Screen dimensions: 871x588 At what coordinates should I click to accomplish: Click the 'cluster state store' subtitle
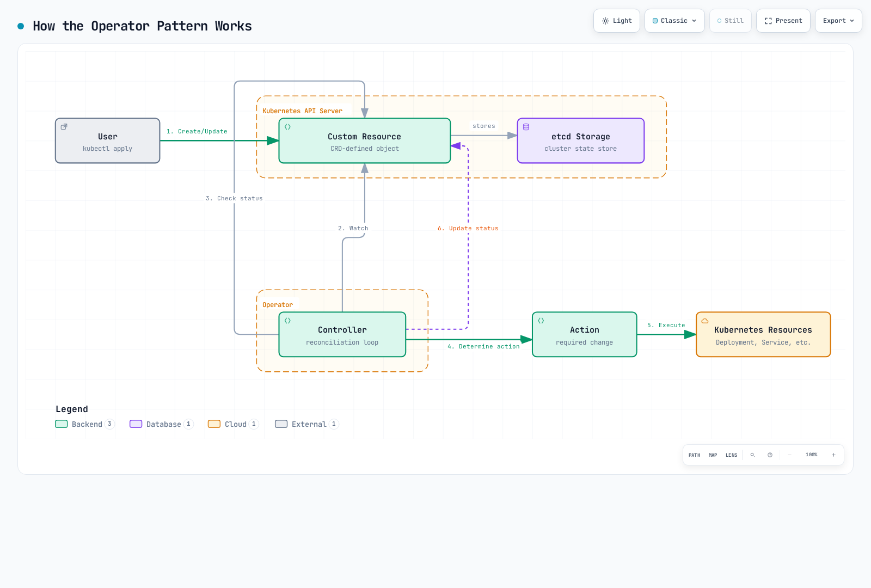(x=581, y=149)
